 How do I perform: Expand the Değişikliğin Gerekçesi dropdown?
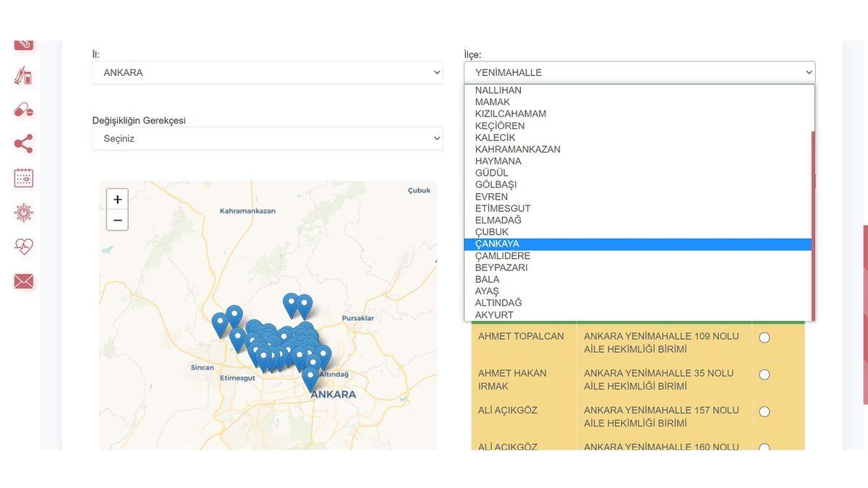(x=267, y=138)
